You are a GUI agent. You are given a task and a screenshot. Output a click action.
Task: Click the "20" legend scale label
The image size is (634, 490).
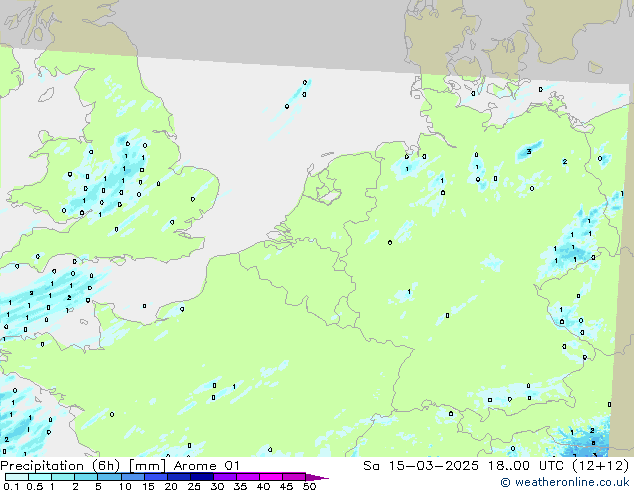(171, 486)
